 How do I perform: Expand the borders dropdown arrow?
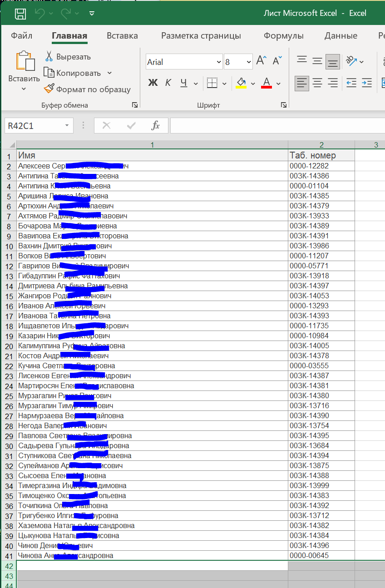224,83
